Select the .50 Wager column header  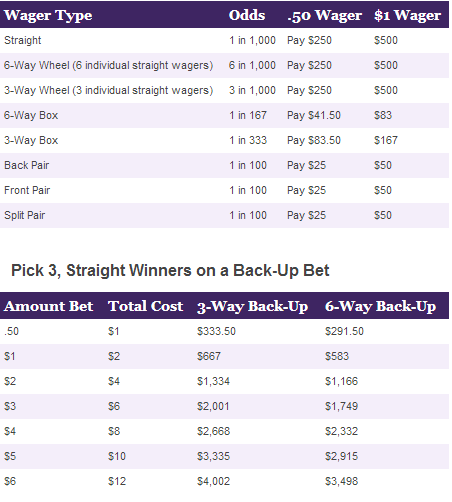coord(324,15)
